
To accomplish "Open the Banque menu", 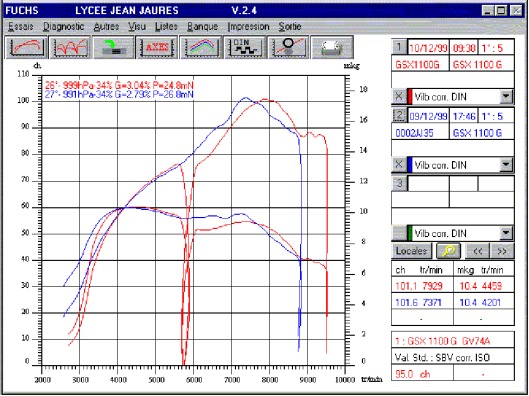I will tap(202, 26).
